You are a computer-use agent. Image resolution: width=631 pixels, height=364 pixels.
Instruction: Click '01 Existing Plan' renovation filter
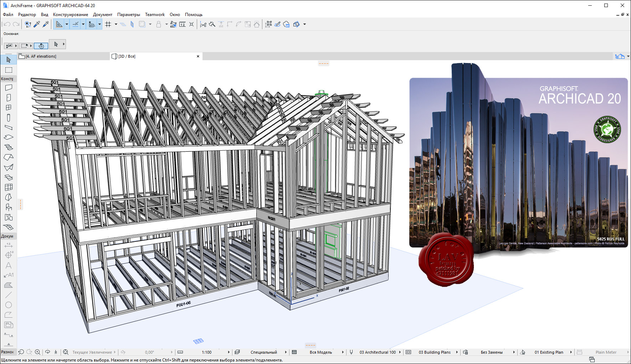pyautogui.click(x=549, y=352)
